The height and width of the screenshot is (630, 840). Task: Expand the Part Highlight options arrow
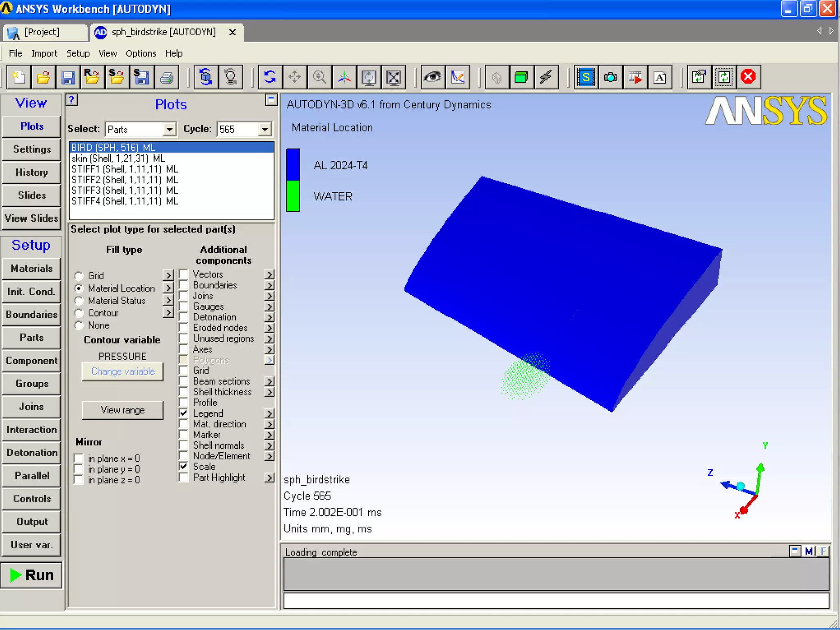(269, 477)
